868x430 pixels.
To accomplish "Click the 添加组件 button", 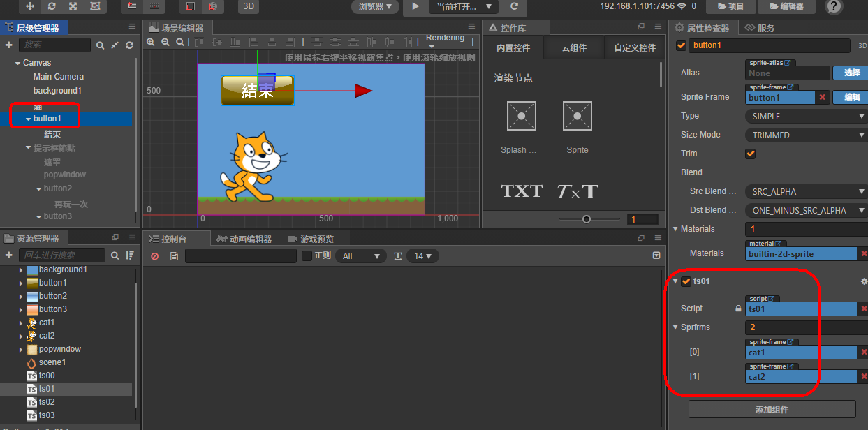I will (772, 409).
